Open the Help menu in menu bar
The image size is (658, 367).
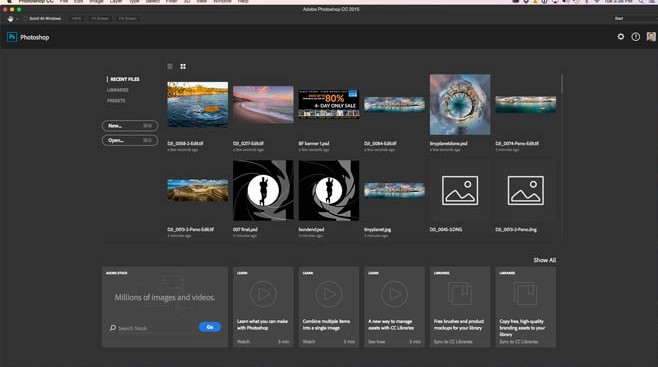[x=243, y=2]
